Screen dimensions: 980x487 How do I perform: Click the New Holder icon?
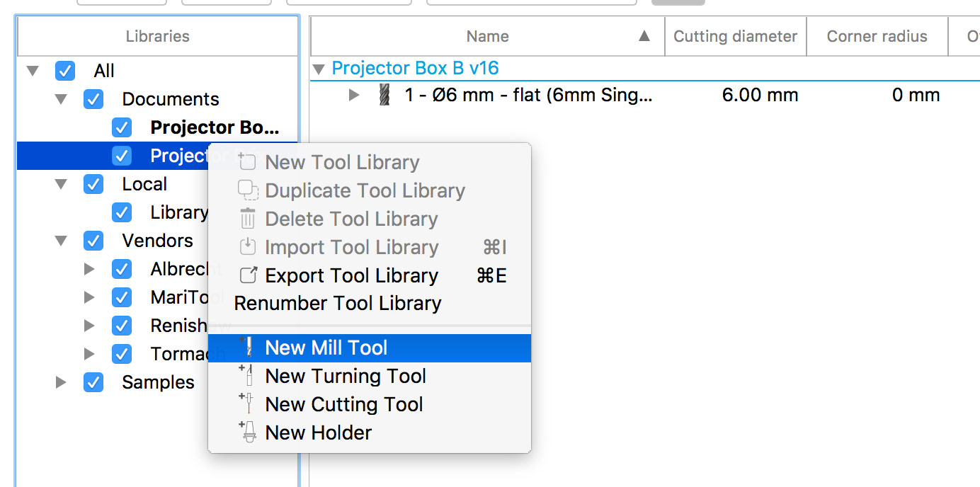click(x=248, y=432)
